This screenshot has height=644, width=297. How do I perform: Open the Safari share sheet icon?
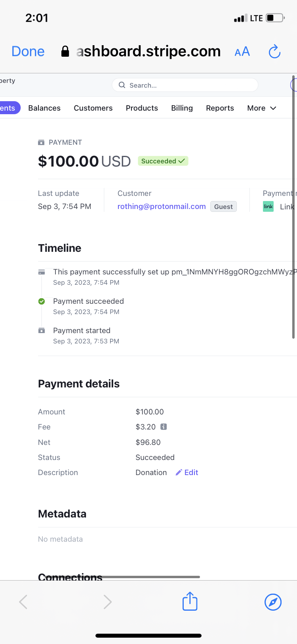[190, 601]
